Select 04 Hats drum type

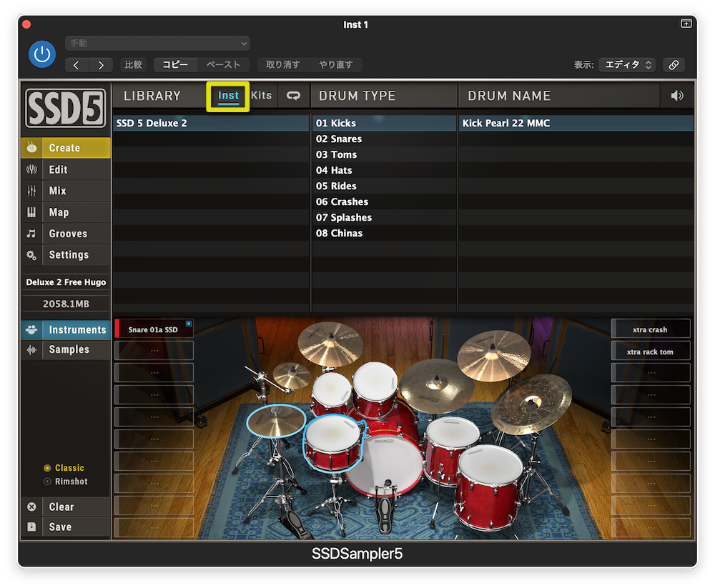pos(383,171)
